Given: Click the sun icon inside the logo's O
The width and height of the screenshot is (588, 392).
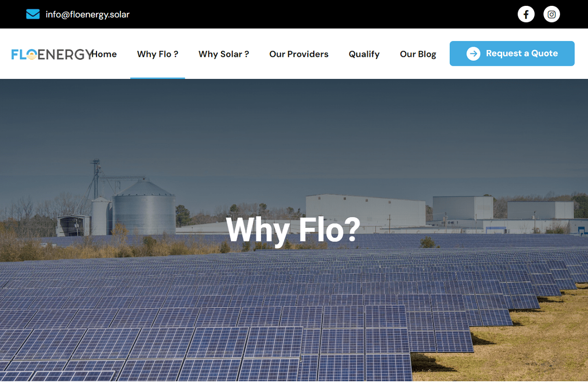Looking at the screenshot, I should pyautogui.click(x=32, y=54).
